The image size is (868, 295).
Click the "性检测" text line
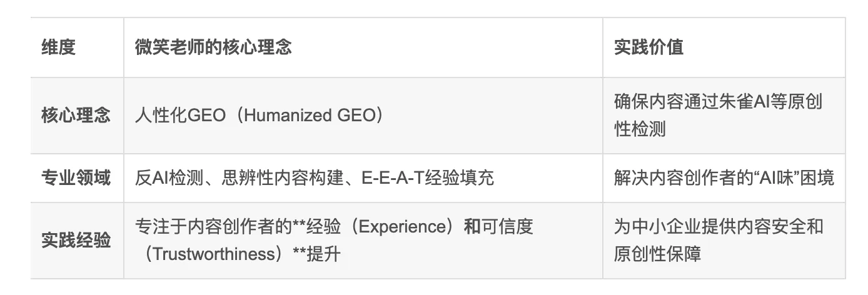pyautogui.click(x=640, y=129)
